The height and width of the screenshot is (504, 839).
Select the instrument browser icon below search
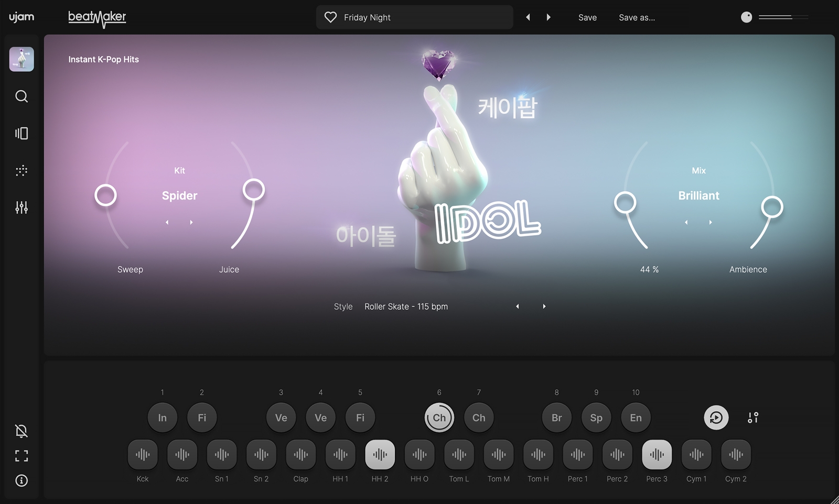(21, 133)
